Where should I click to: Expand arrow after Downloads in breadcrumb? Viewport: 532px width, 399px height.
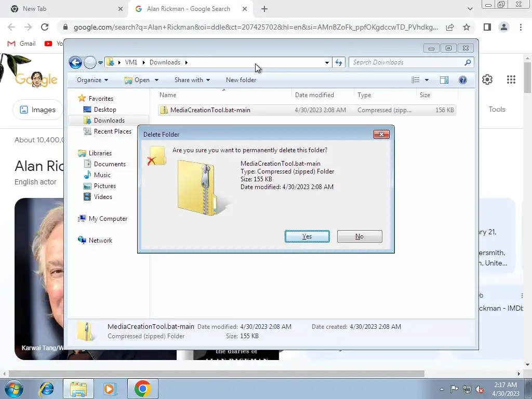187,62
